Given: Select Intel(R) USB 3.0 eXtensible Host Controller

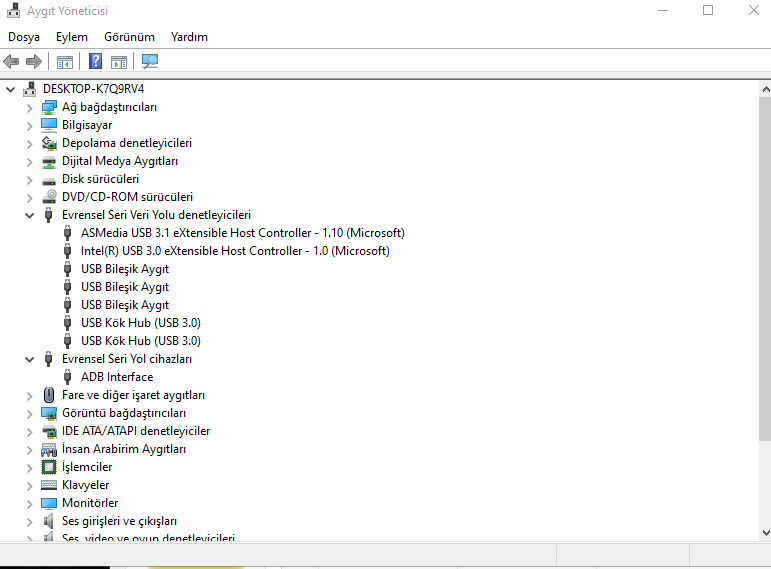Looking at the screenshot, I should tap(235, 251).
